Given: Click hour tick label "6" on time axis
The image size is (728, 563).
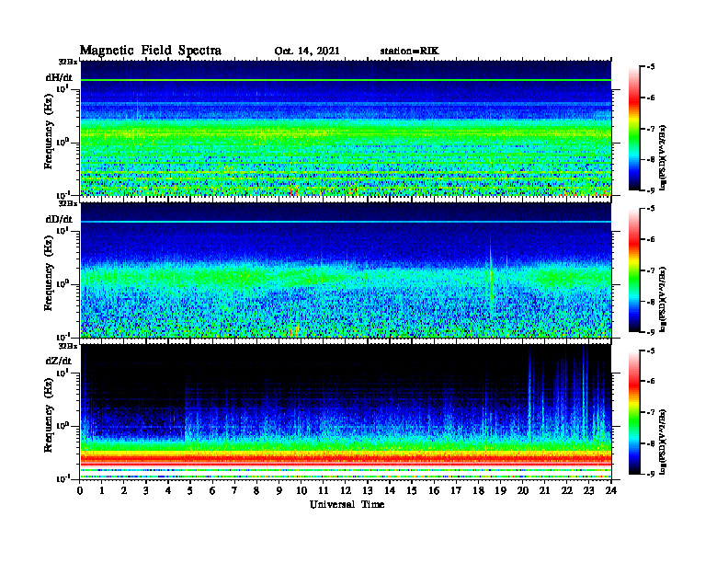Looking at the screenshot, I should coord(212,490).
